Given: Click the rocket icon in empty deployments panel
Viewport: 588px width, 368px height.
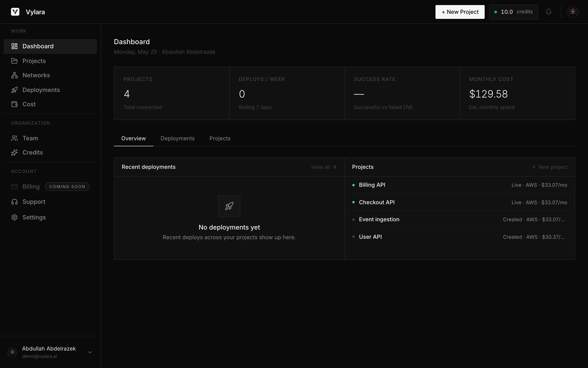Looking at the screenshot, I should (x=229, y=206).
